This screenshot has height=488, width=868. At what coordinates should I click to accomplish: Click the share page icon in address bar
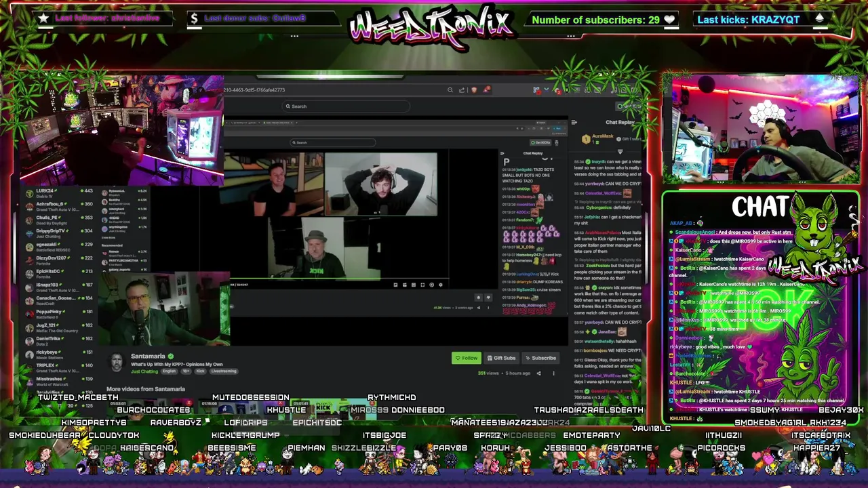click(x=462, y=90)
